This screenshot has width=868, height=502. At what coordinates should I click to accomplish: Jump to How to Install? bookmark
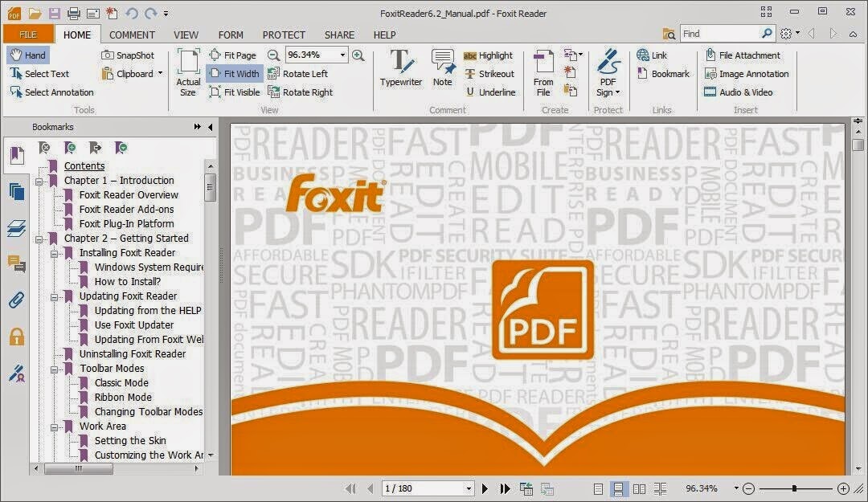coord(127,281)
